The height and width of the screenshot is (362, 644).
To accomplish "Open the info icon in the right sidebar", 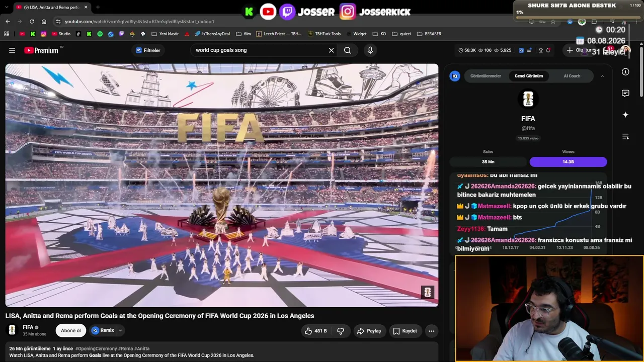I will point(625,72).
